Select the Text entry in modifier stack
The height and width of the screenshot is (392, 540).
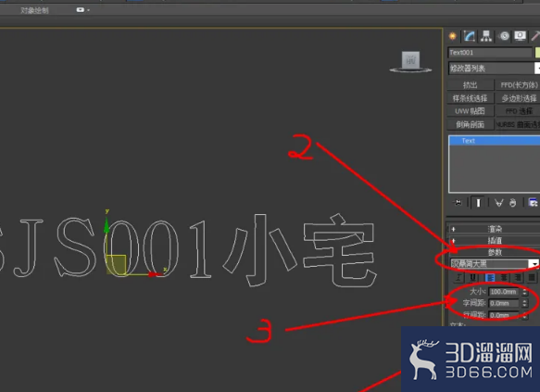[x=495, y=141]
